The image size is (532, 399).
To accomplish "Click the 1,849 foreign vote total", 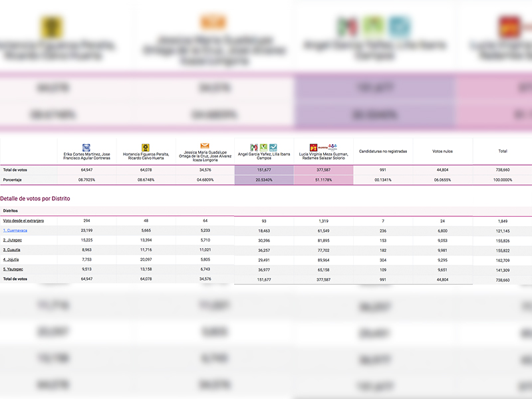I will click(503, 221).
